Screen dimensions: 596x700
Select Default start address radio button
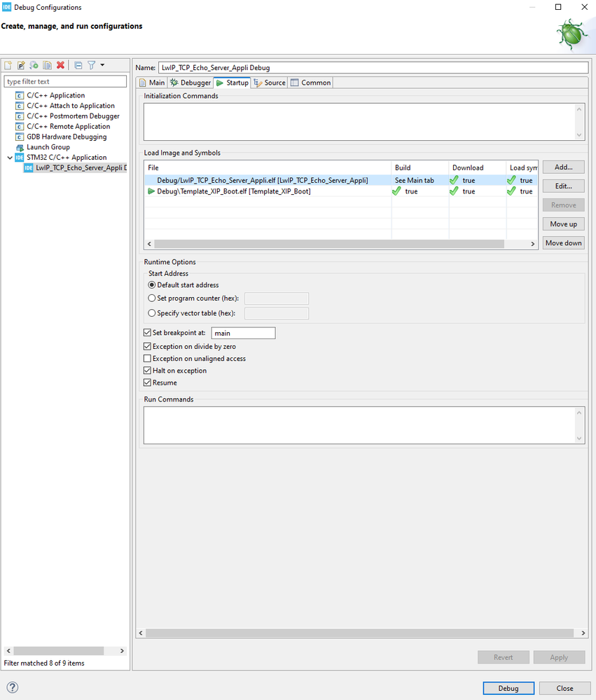(x=152, y=284)
